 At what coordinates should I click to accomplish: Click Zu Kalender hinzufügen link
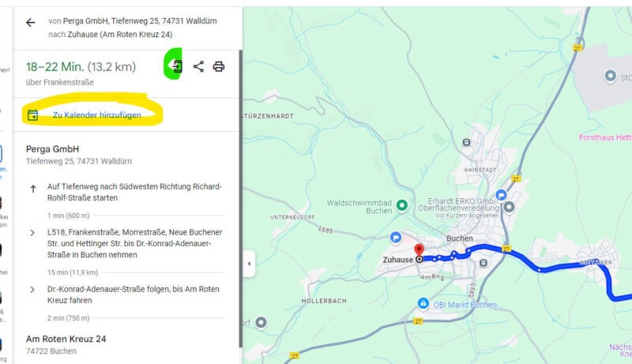pos(96,115)
